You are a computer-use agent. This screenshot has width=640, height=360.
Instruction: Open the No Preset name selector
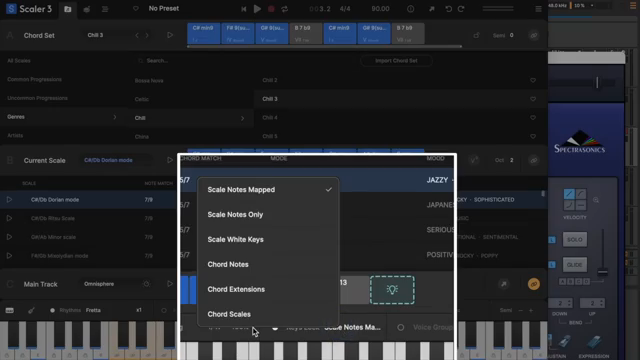[x=164, y=9]
